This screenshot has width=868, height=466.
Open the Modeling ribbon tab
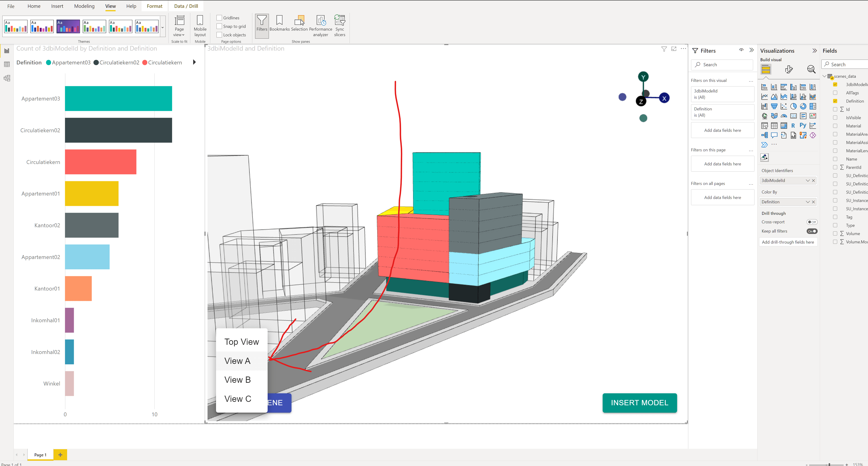coord(84,6)
